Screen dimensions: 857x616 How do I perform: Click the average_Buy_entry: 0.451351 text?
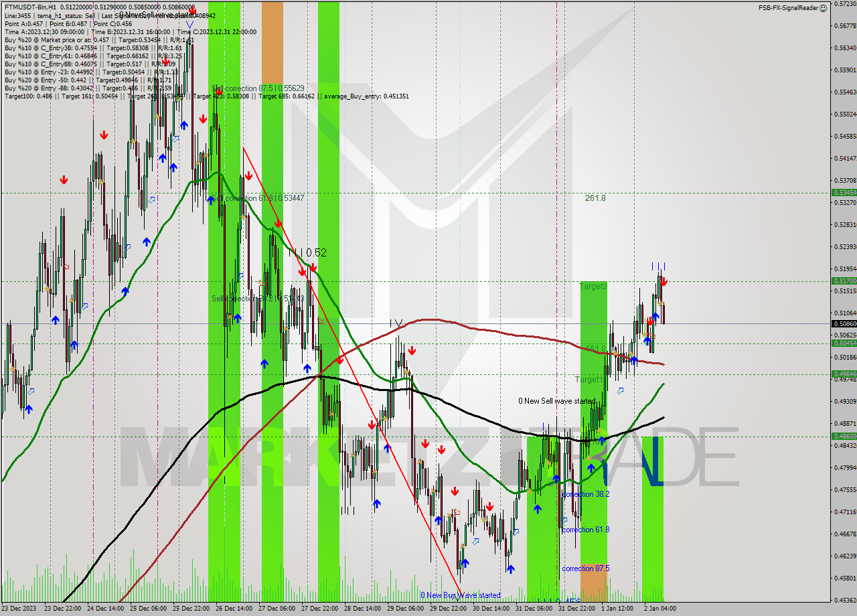click(x=367, y=96)
